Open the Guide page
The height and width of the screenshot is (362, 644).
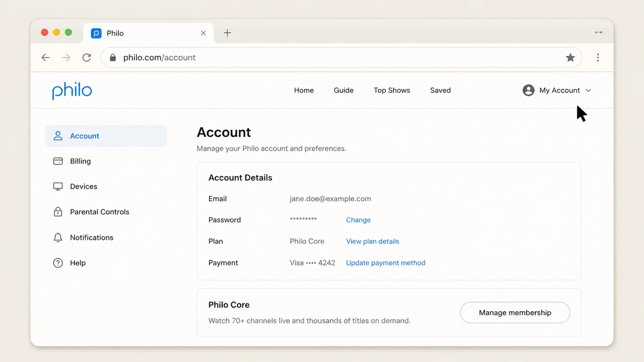[x=344, y=90]
